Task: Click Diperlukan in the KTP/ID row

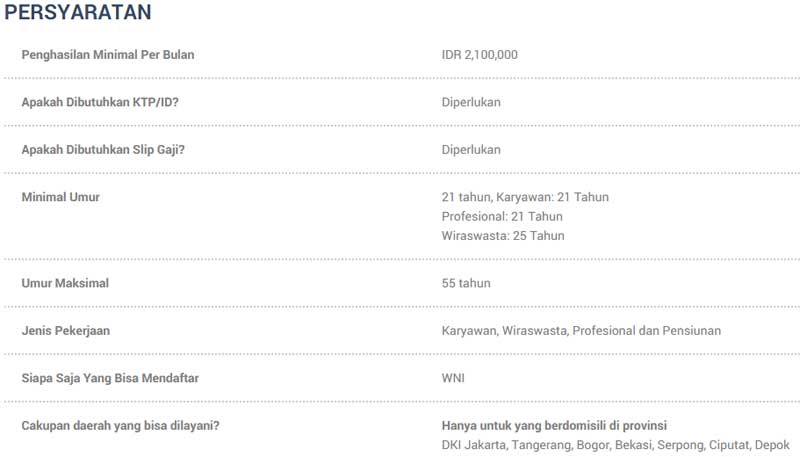Action: coord(471,102)
